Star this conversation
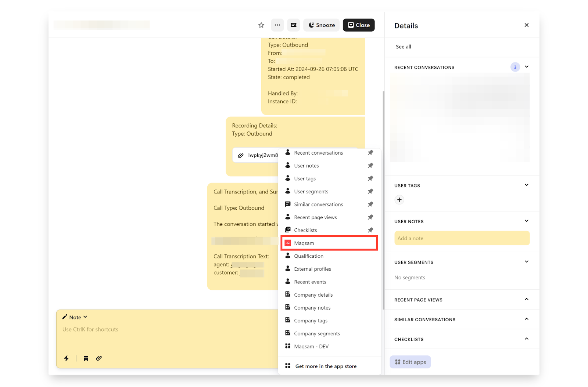The width and height of the screenshot is (588, 387). 261,25
